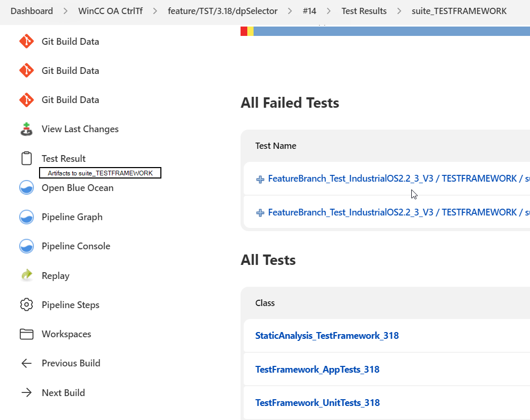
Task: Click the first Git Build Data icon
Action: click(27, 42)
